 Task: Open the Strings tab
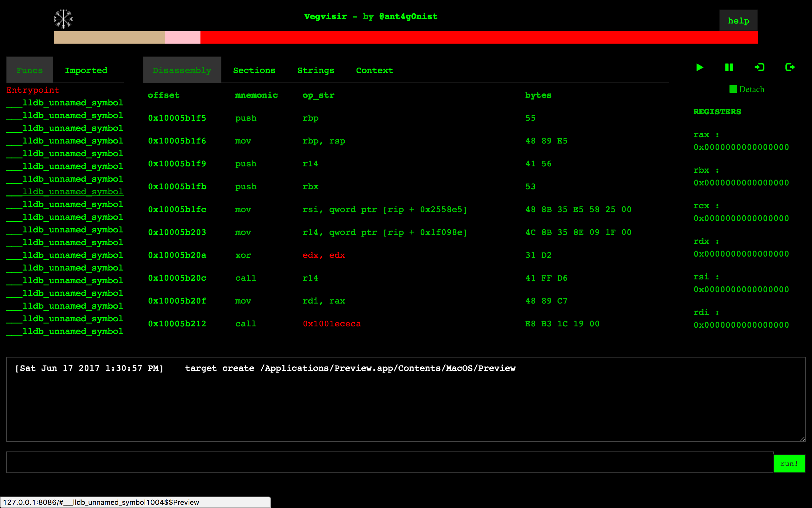(315, 70)
